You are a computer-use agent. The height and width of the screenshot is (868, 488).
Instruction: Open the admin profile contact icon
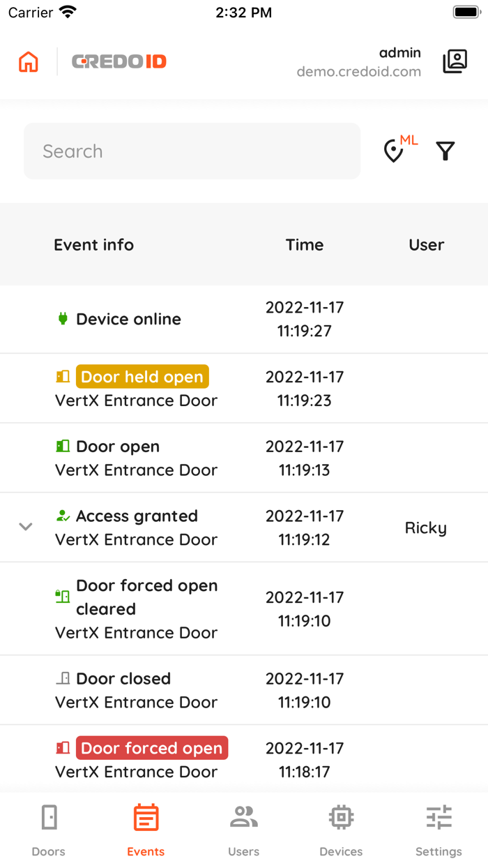[455, 61]
